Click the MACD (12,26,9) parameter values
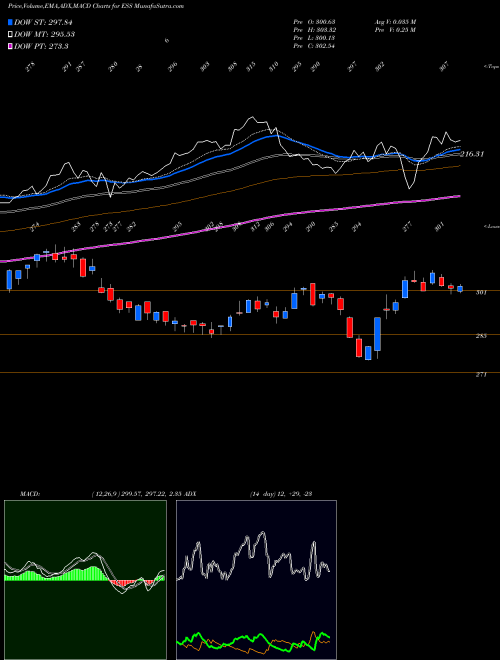The width and height of the screenshot is (500, 660). pyautogui.click(x=136, y=494)
